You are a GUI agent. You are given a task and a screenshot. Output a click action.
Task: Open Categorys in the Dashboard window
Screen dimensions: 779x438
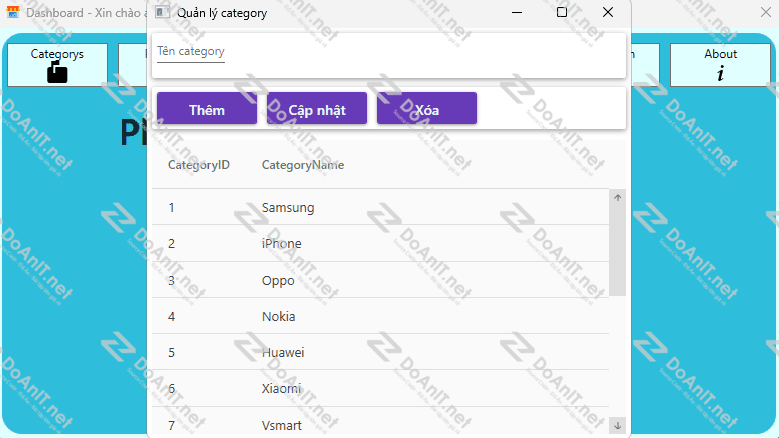pos(57,65)
